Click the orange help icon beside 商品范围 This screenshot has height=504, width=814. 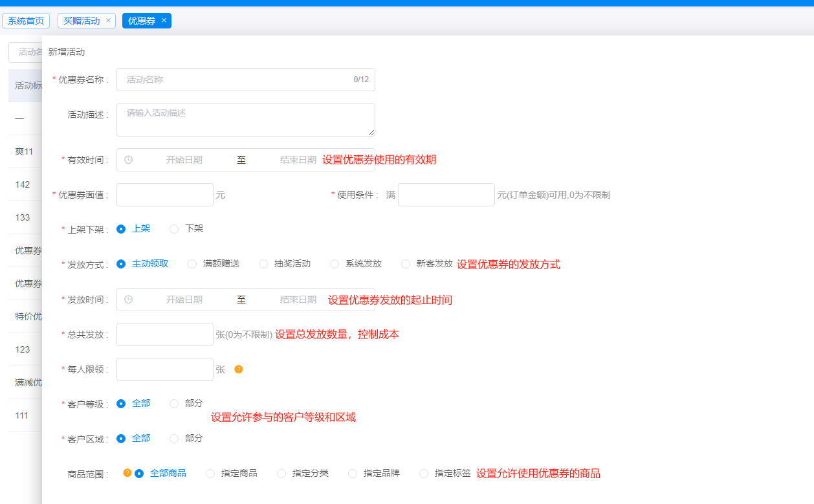click(127, 473)
